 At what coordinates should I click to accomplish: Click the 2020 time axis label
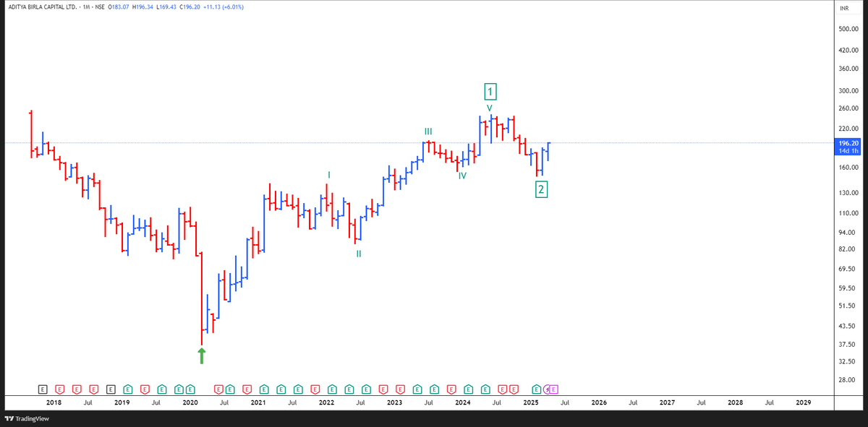coord(190,402)
